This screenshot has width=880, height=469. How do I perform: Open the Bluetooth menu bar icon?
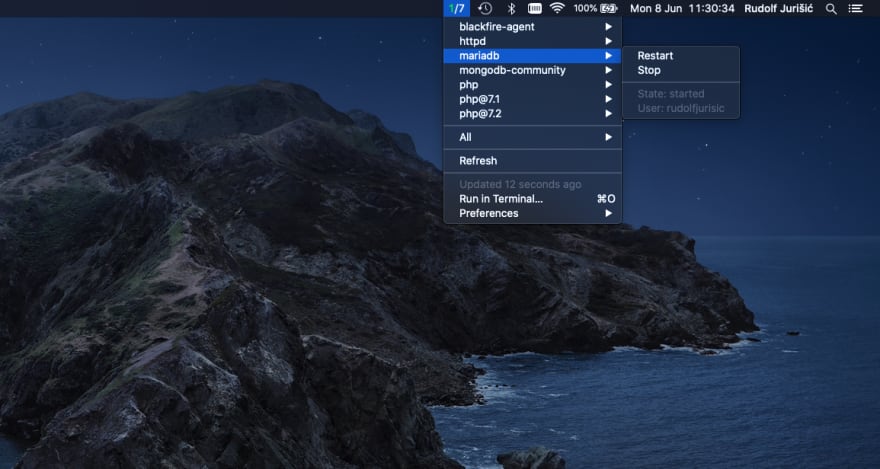511,8
